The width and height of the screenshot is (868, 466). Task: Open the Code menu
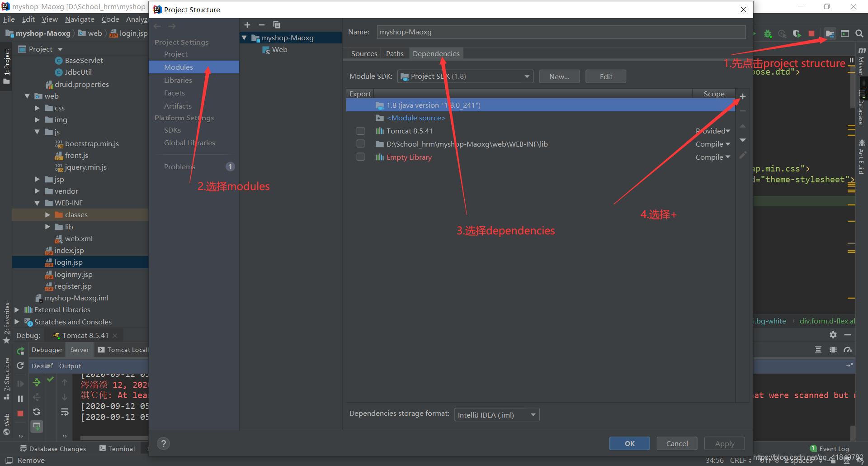point(110,19)
